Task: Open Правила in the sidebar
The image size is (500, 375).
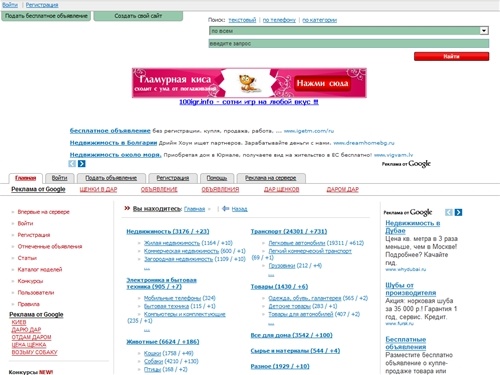Action: (x=28, y=304)
